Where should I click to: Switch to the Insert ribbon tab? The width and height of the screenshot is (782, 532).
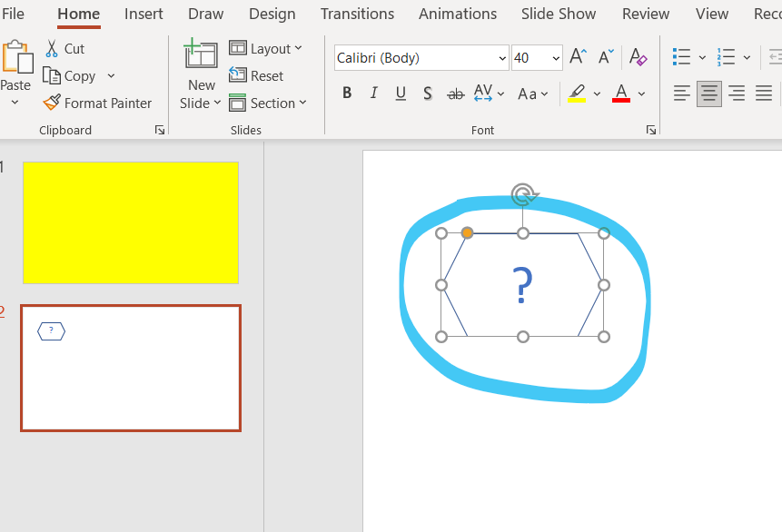tap(144, 14)
